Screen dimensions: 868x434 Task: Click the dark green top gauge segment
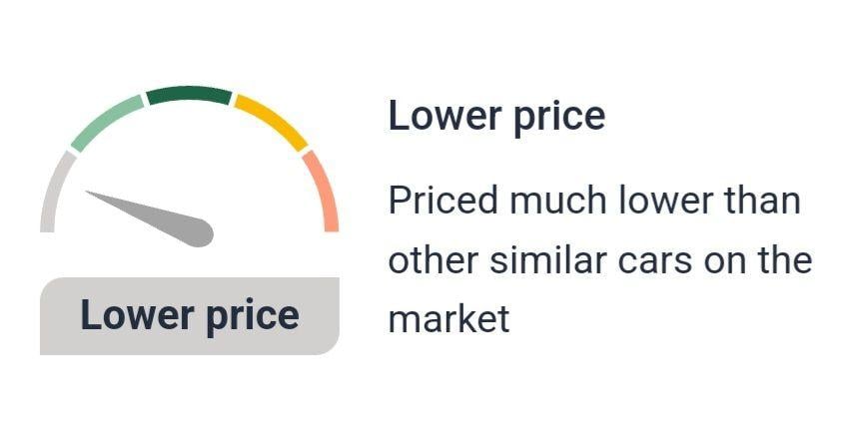pyautogui.click(x=189, y=95)
